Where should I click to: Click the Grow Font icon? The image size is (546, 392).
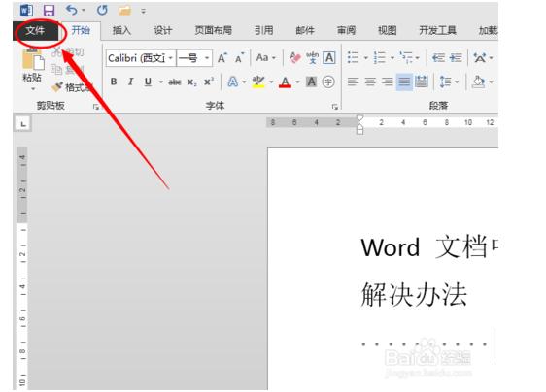tap(222, 58)
